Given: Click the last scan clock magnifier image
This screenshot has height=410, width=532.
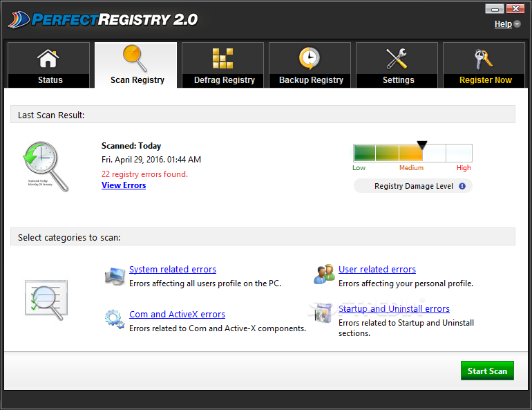Looking at the screenshot, I should (x=46, y=167).
